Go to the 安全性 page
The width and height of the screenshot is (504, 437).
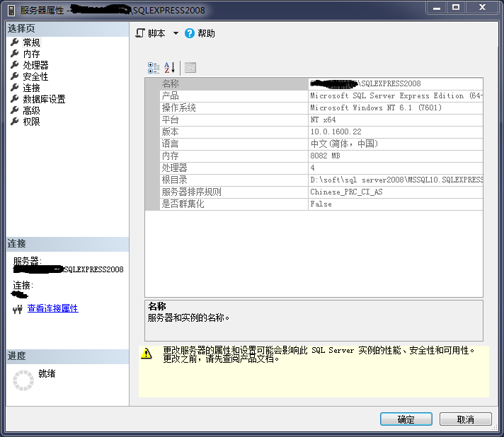tap(35, 76)
